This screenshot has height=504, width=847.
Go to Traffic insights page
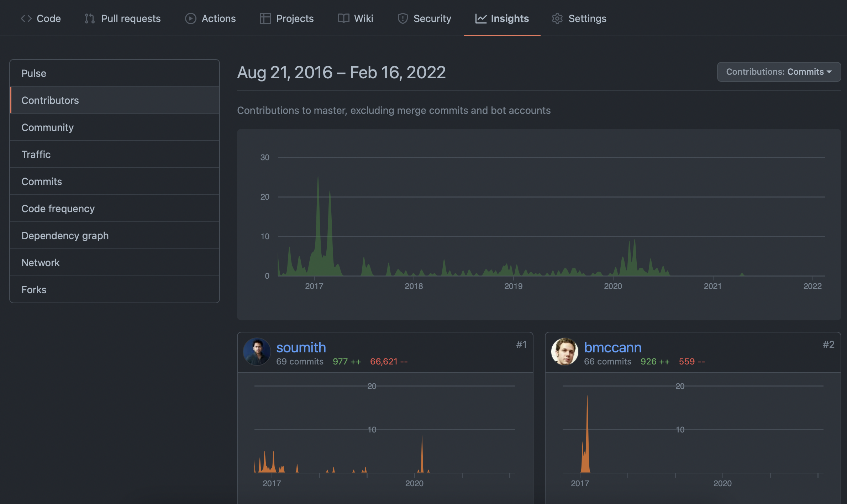tap(36, 154)
